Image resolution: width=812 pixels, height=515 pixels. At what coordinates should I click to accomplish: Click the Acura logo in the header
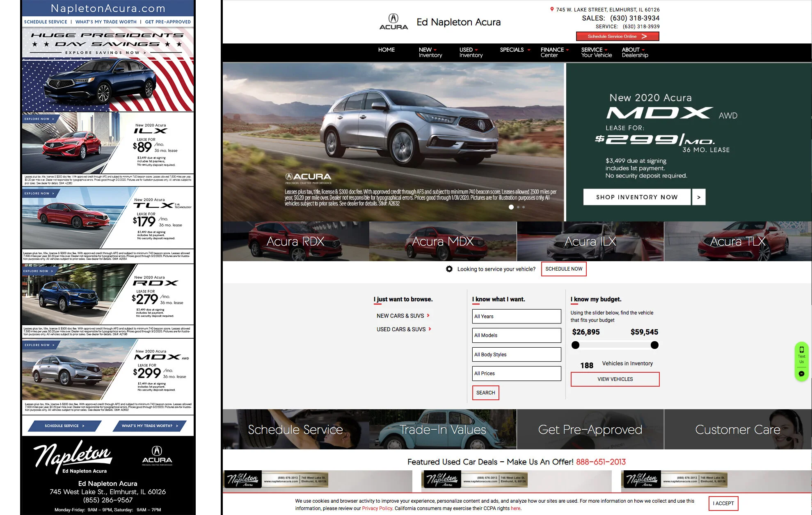pos(393,22)
